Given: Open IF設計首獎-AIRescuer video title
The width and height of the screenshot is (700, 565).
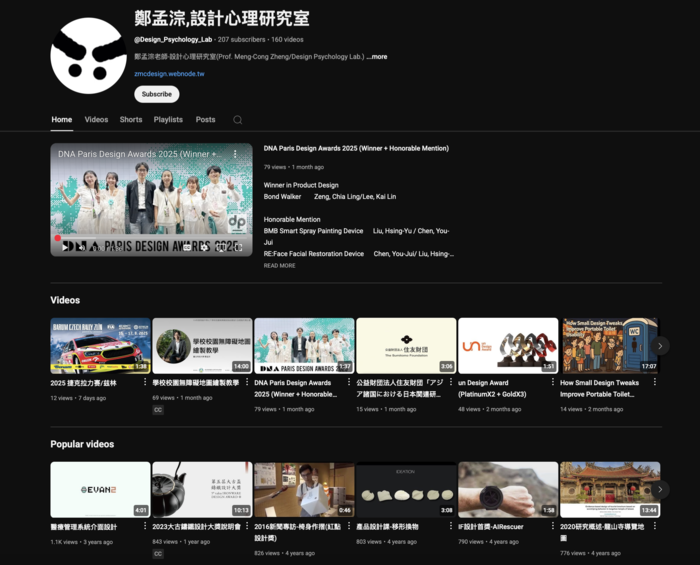Looking at the screenshot, I should point(491,527).
